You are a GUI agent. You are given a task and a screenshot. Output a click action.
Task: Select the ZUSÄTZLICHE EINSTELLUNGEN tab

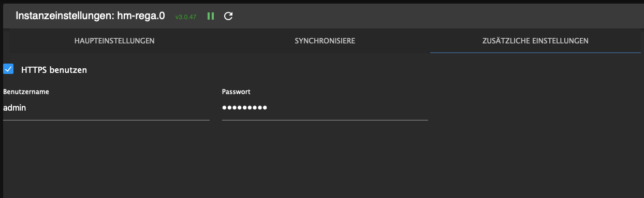[535, 41]
